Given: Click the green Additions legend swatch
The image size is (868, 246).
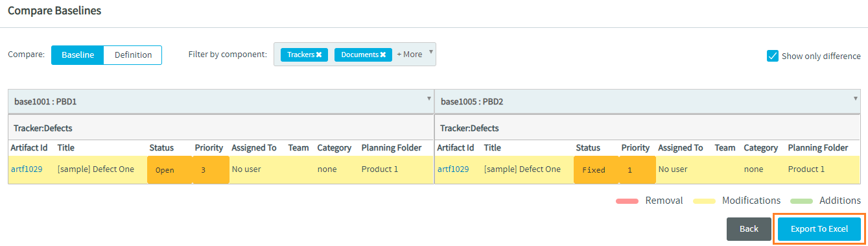Looking at the screenshot, I should [801, 201].
